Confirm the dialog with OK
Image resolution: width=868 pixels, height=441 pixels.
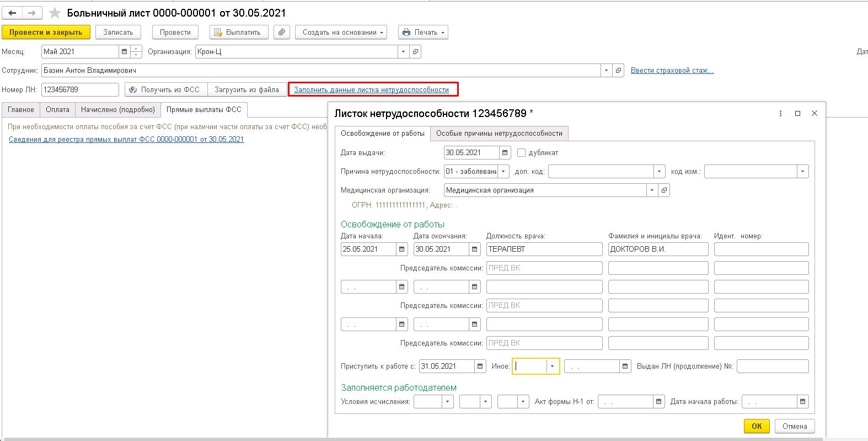(757, 426)
